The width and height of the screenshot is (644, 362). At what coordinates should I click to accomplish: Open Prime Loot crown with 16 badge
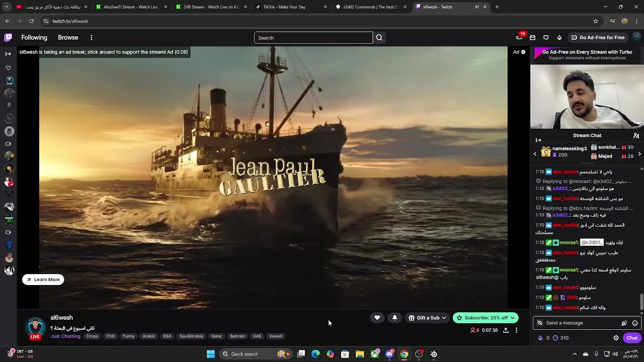click(x=519, y=37)
